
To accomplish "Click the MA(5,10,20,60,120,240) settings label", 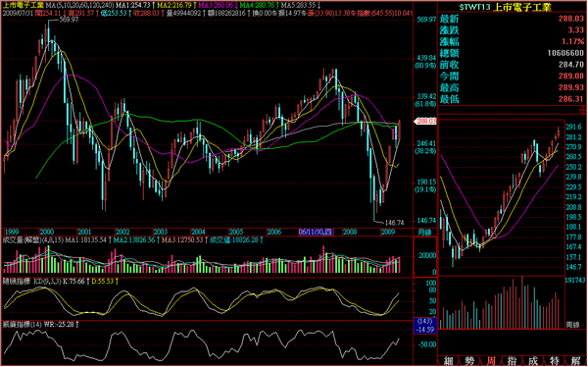I will pos(79,6).
